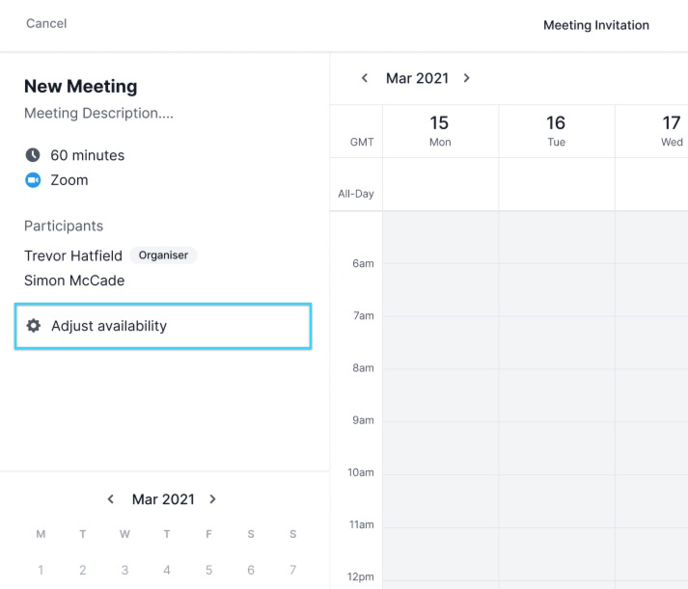Screen dimensions: 688x589
Task: Select the 16 Tue column header
Action: pos(556,131)
